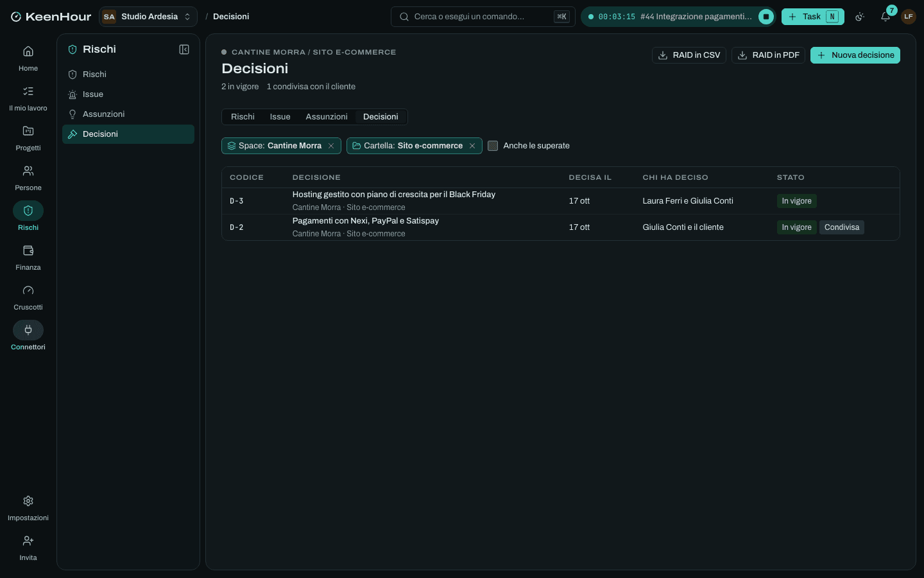
Task: Open Issue in the side panel
Action: (128, 94)
